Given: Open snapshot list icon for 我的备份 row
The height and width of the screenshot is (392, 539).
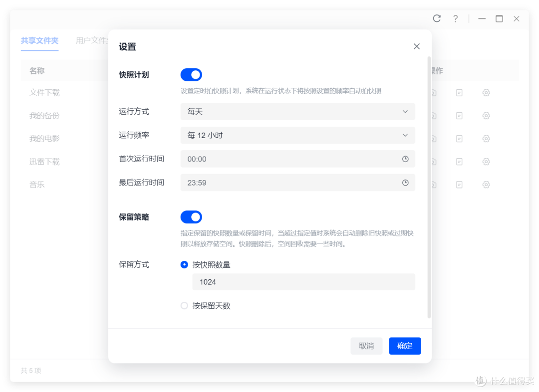Looking at the screenshot, I should tap(459, 116).
